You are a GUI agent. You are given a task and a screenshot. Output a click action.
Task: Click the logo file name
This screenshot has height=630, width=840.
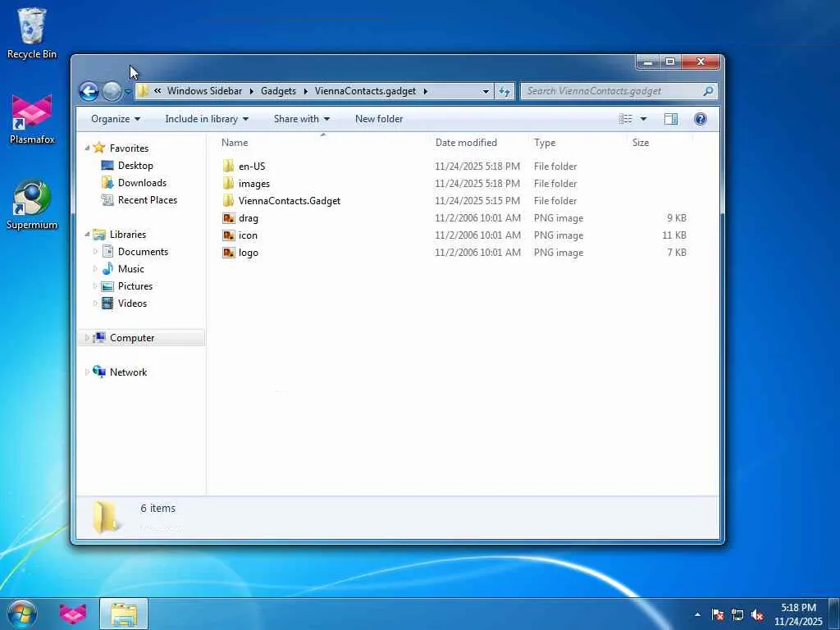coord(248,253)
